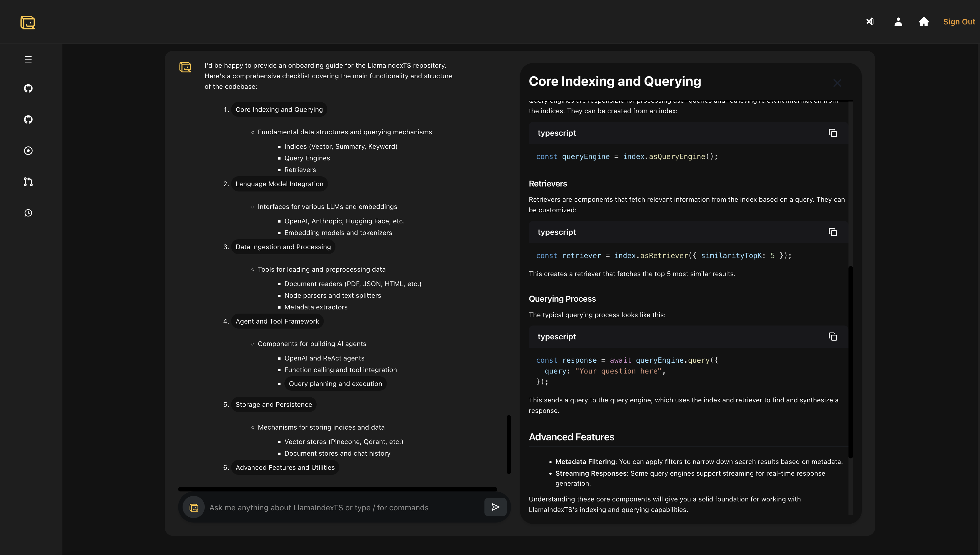Open the chat history icon in sidebar

point(28,213)
